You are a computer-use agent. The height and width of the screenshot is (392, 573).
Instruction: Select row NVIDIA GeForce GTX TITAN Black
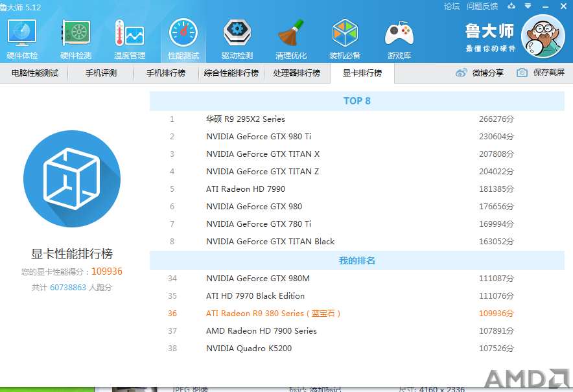[x=357, y=242]
